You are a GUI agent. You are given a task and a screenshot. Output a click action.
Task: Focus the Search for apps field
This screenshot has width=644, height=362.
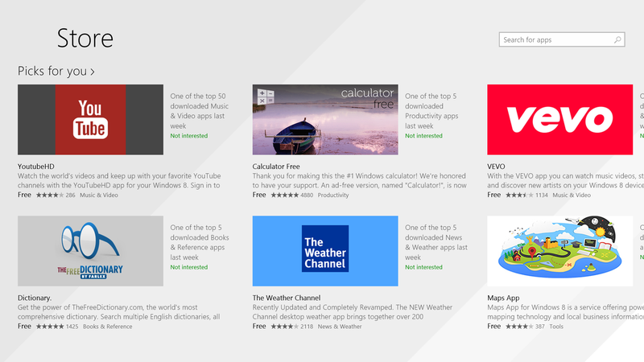[x=562, y=39]
